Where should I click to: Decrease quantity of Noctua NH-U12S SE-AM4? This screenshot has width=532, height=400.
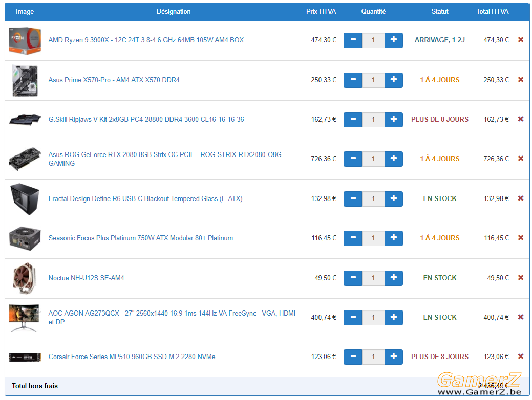coord(353,278)
